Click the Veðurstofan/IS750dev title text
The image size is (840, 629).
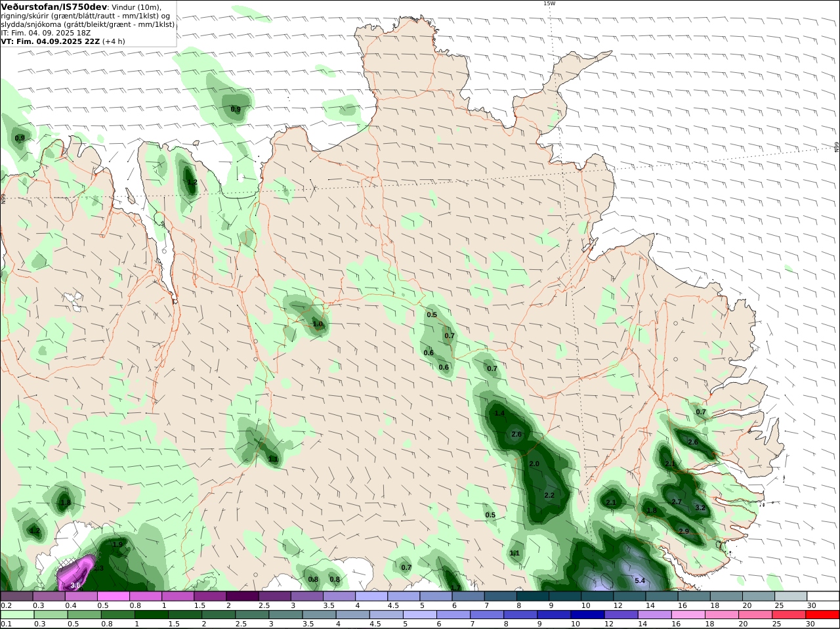coord(54,7)
